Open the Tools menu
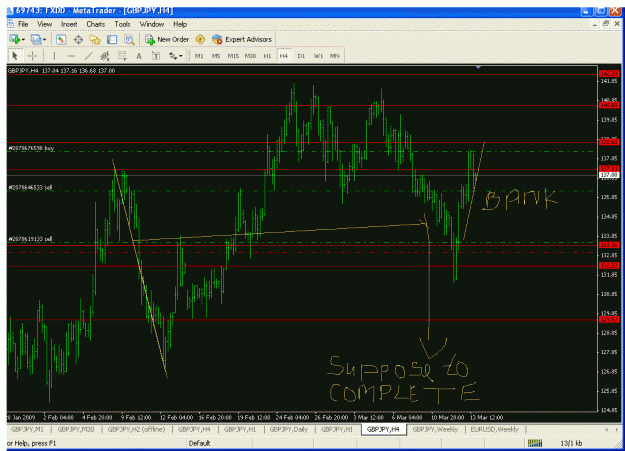Image resolution: width=625 pixels, height=451 pixels. click(122, 24)
